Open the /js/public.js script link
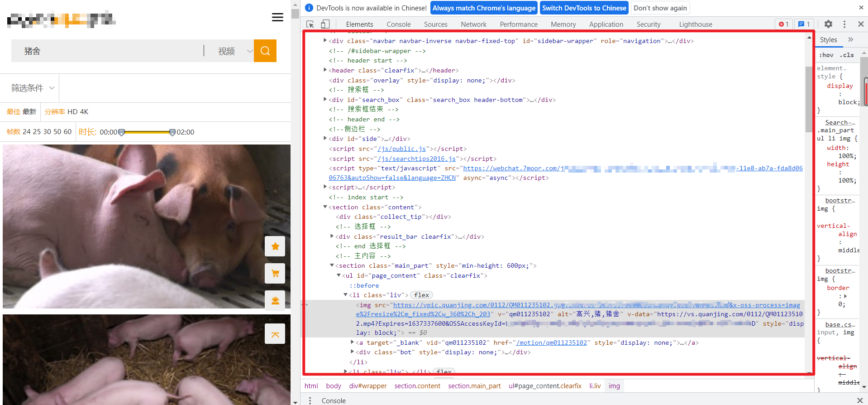 pyautogui.click(x=402, y=149)
